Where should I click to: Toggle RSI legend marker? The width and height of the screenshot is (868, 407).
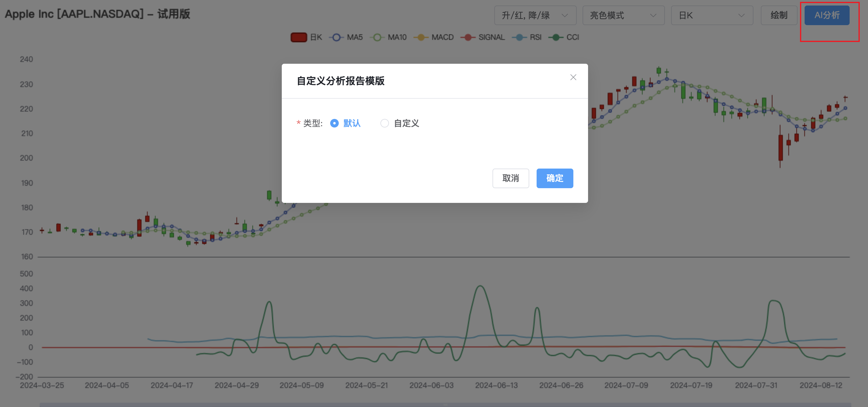(519, 37)
